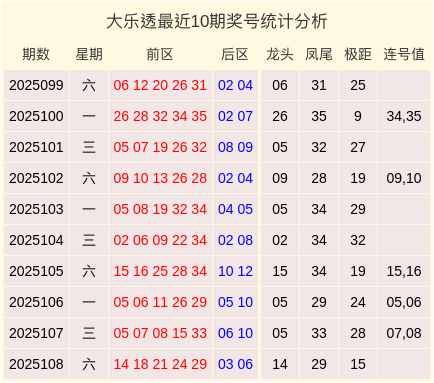Click front numbers 05 06 11 26 29
The image size is (434, 383).
click(160, 302)
